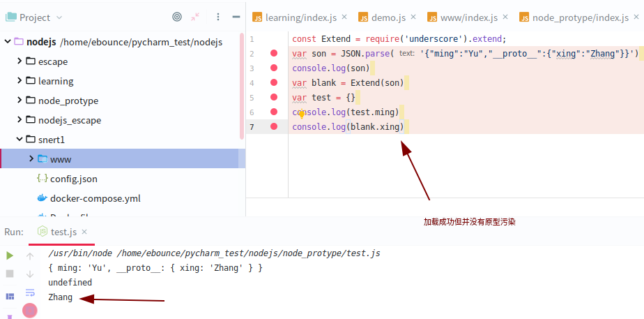Expand the learning folder
Image resolution: width=644 pixels, height=319 pixels.
20,81
